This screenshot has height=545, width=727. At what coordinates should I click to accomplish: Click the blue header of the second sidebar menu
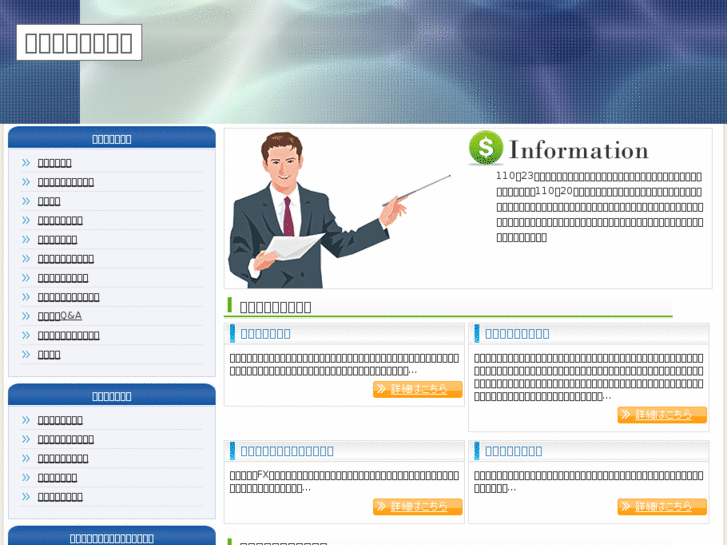coord(112,395)
